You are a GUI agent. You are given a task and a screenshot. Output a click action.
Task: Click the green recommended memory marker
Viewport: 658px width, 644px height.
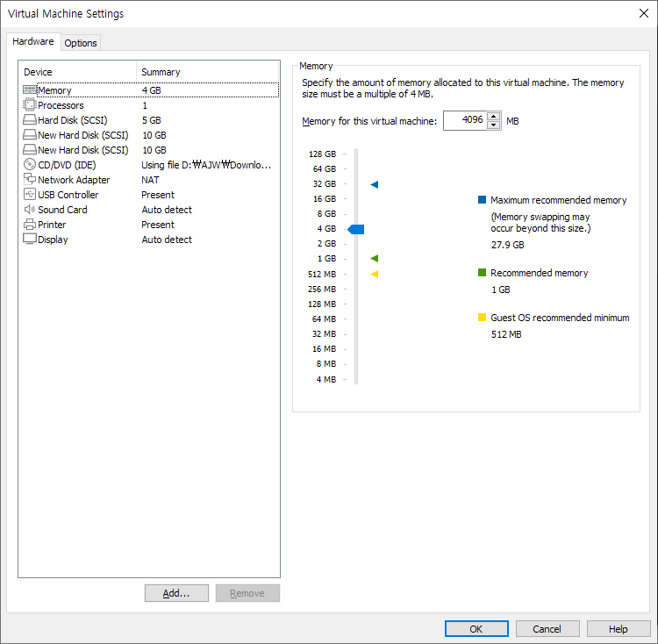click(375, 258)
